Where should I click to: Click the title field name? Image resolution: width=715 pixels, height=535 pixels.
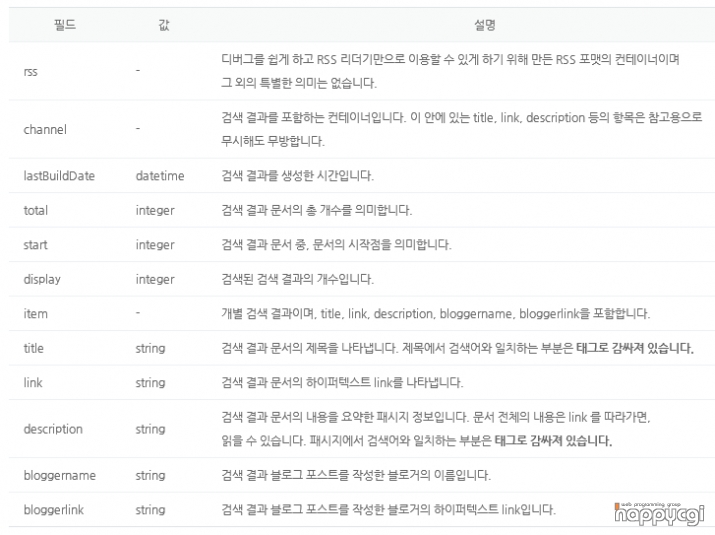(x=34, y=348)
